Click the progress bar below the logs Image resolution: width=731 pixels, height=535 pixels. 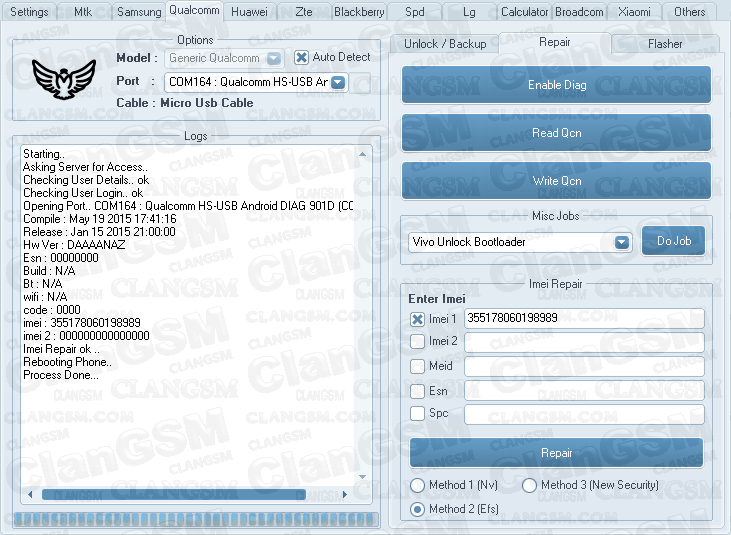(196, 519)
